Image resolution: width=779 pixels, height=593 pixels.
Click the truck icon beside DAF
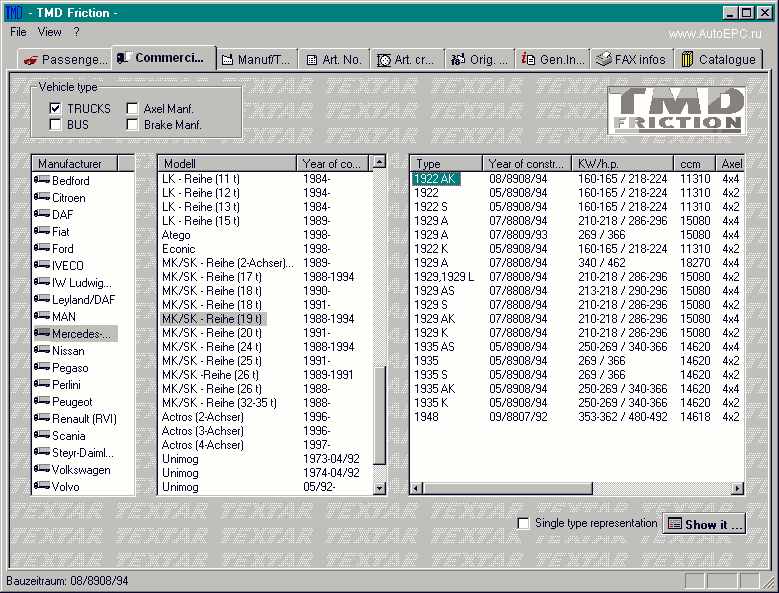(42, 214)
